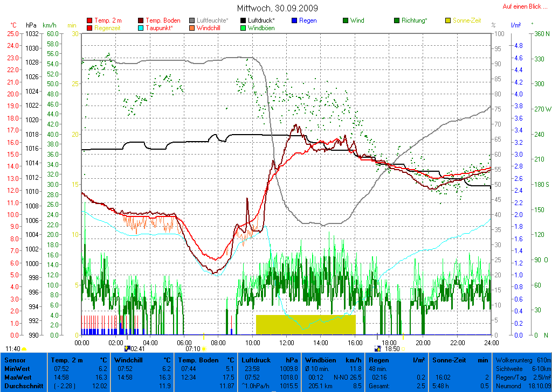The image size is (552, 392).
Task: Click the sunrise marker at 07:10
Action: 204,349
